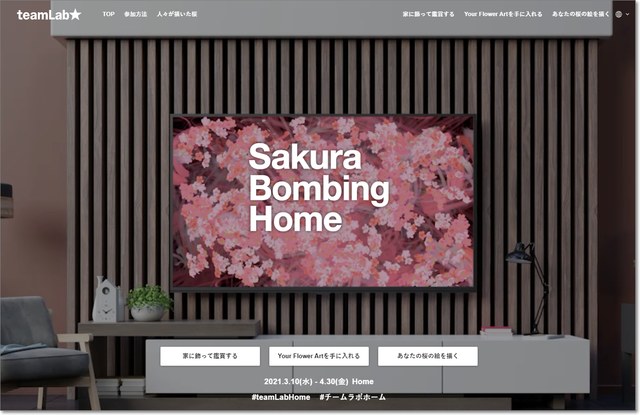The image size is (640, 415).
Task: Click Your Flower Artを手に入れる in top navigation
Action: pyautogui.click(x=503, y=15)
